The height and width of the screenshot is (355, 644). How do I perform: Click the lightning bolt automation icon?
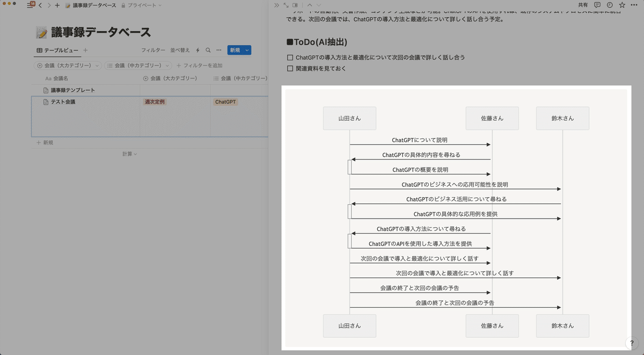coord(198,50)
